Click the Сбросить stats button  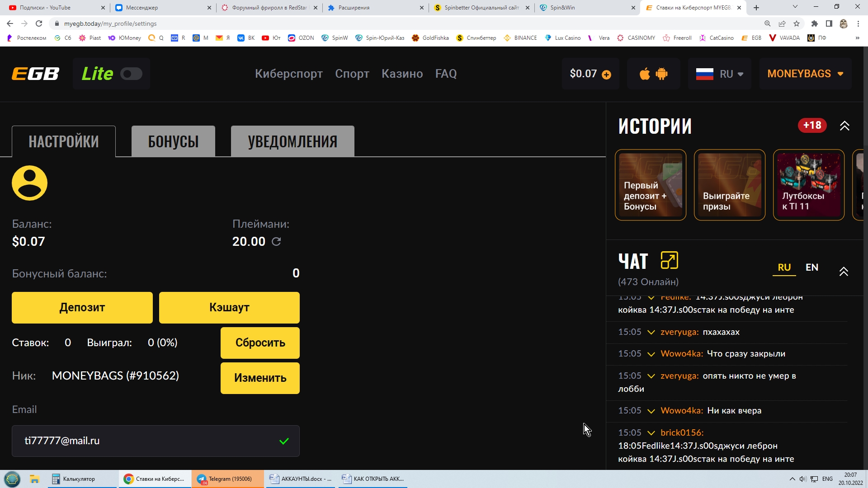pyautogui.click(x=260, y=343)
